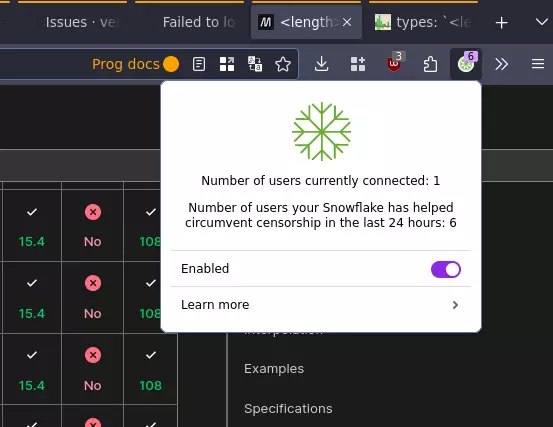The width and height of the screenshot is (553, 427).
Task: Open the downloads panel
Action: click(x=321, y=64)
